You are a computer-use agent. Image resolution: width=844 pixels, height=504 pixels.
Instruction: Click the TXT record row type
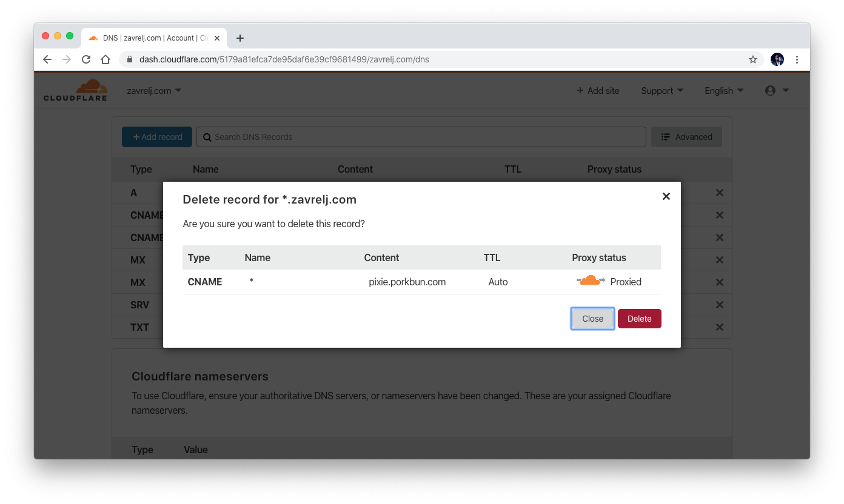click(139, 327)
